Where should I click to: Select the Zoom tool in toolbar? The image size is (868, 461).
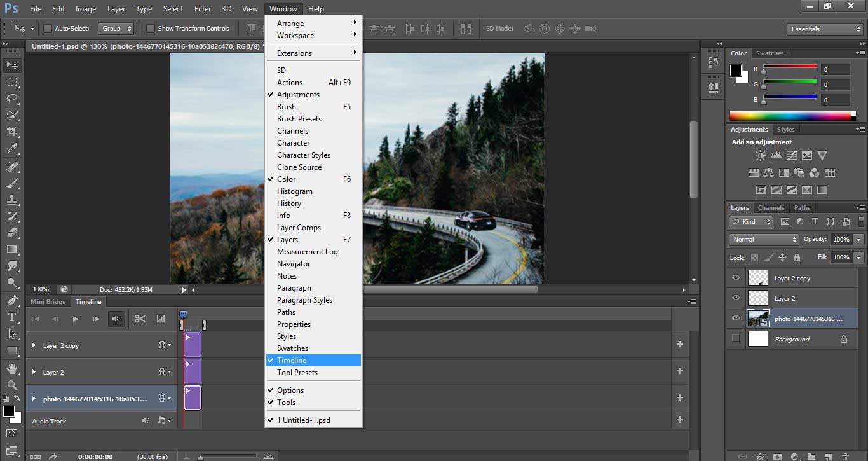coord(12,385)
